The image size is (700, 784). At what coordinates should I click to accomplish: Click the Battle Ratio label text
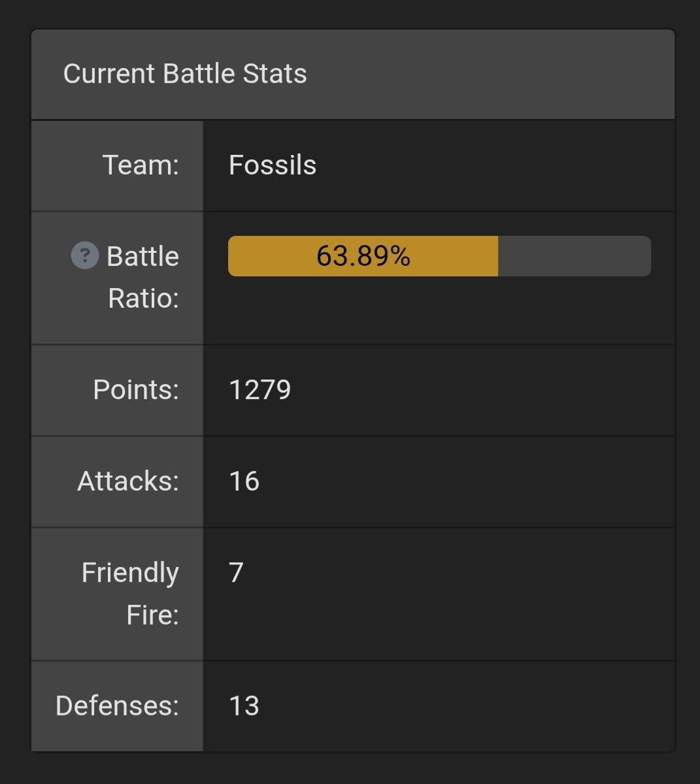pos(142,277)
